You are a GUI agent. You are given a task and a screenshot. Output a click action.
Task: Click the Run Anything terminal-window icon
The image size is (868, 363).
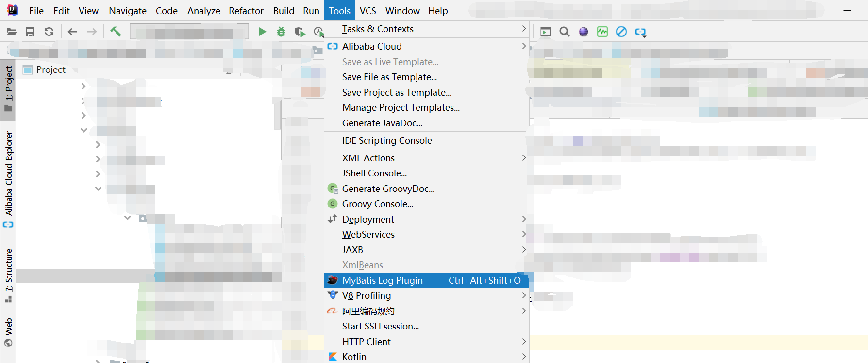[x=546, y=32]
